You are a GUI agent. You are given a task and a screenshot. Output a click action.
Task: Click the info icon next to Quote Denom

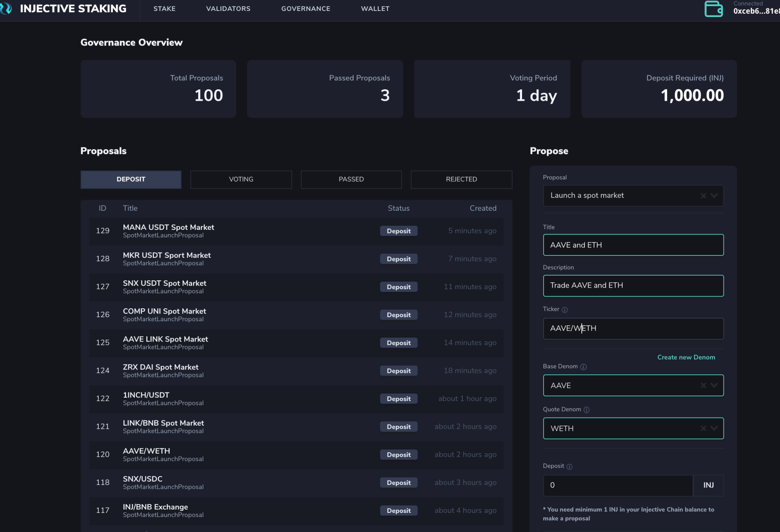point(587,410)
